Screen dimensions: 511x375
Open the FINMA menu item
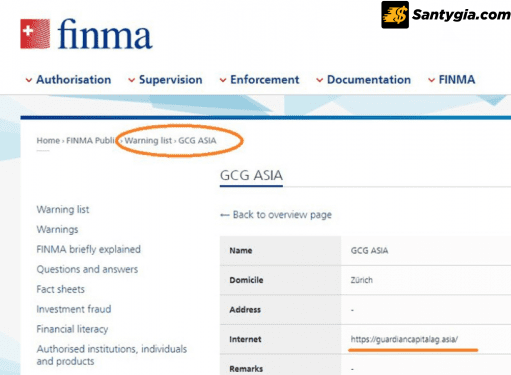point(457,80)
